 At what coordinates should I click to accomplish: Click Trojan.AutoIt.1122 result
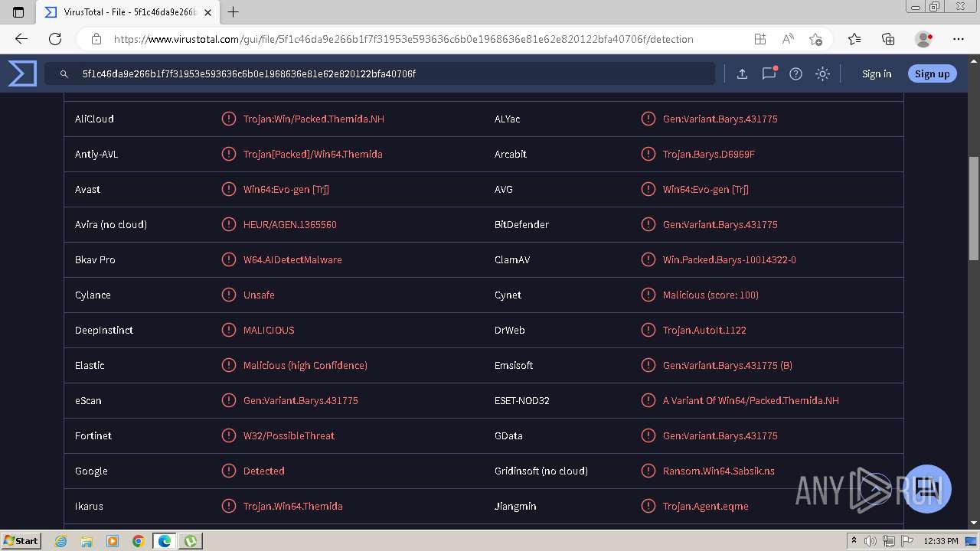click(x=704, y=330)
